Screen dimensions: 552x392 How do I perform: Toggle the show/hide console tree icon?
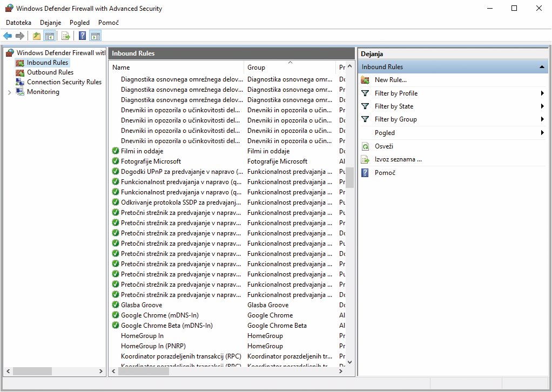point(50,36)
